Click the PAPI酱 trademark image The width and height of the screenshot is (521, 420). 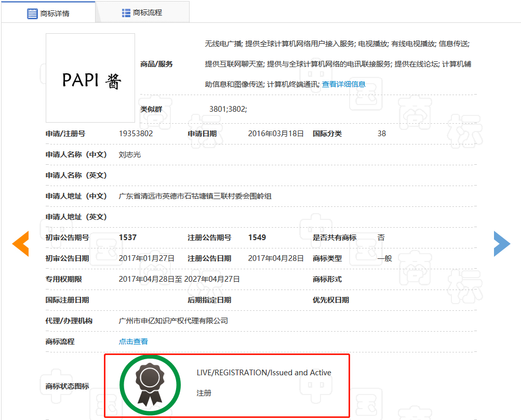click(x=90, y=78)
